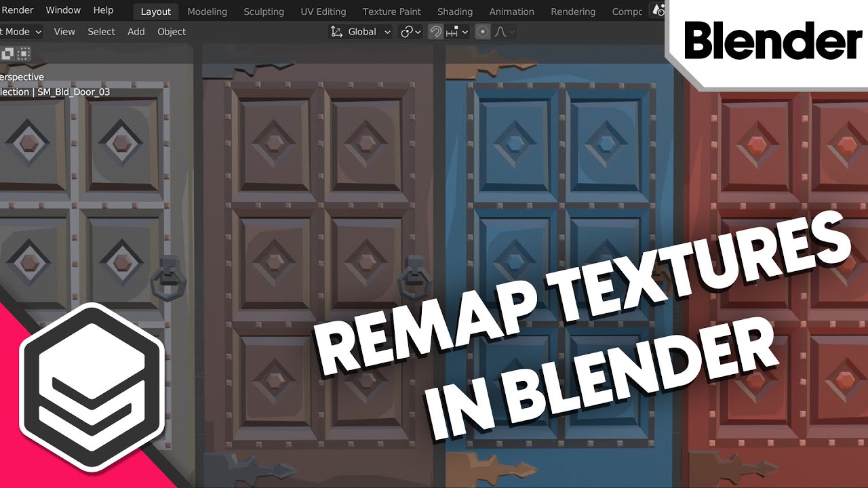The width and height of the screenshot is (868, 488).
Task: Open the viewport Add menu
Action: coord(136,32)
